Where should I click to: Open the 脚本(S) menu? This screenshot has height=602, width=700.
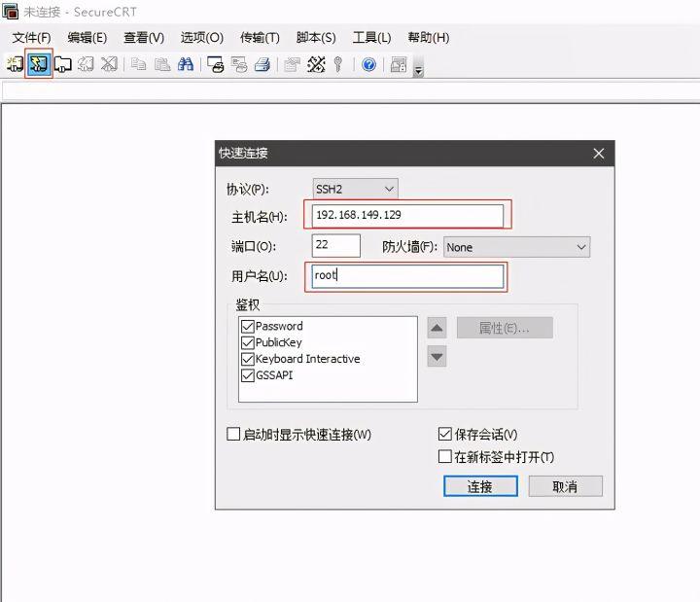coord(315,38)
